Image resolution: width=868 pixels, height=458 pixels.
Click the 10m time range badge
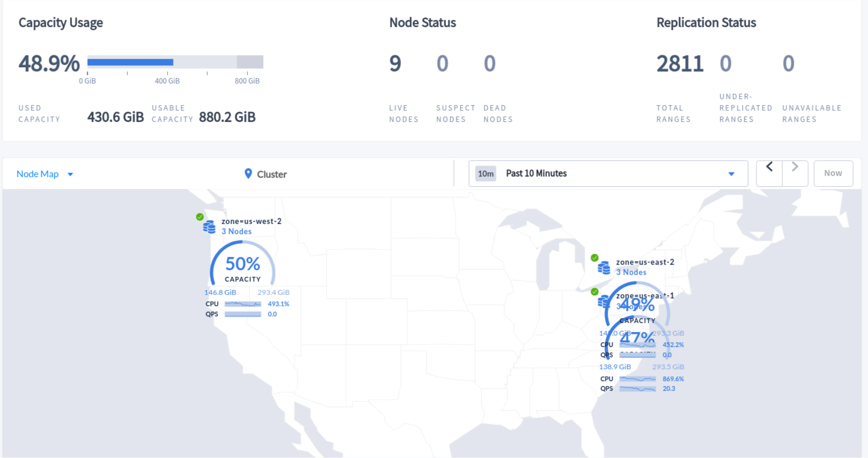click(x=486, y=173)
